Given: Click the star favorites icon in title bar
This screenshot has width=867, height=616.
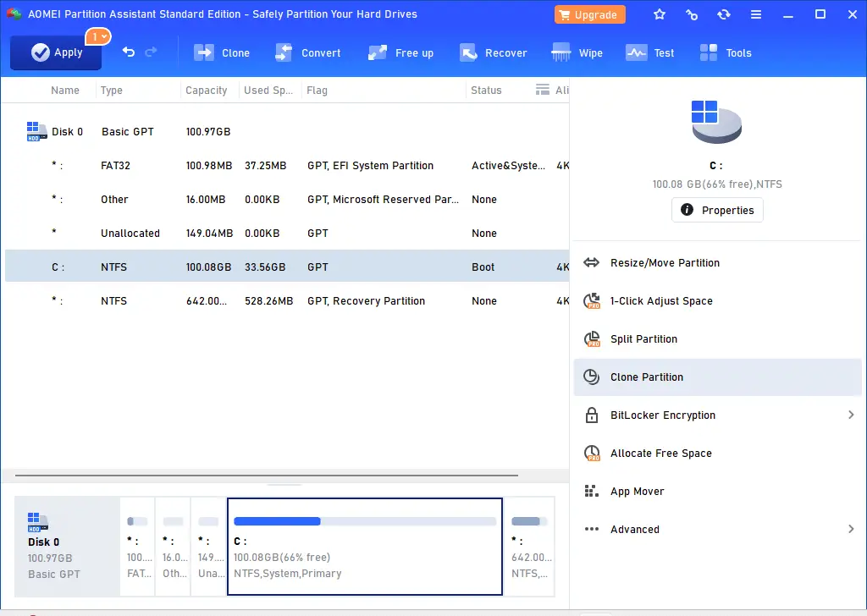Looking at the screenshot, I should coord(659,14).
